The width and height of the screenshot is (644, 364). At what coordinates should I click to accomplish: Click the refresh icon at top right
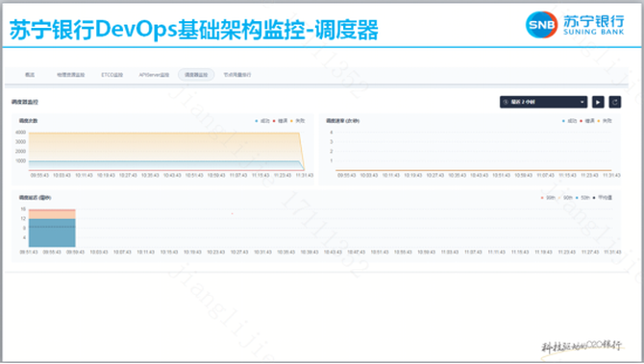click(x=615, y=102)
